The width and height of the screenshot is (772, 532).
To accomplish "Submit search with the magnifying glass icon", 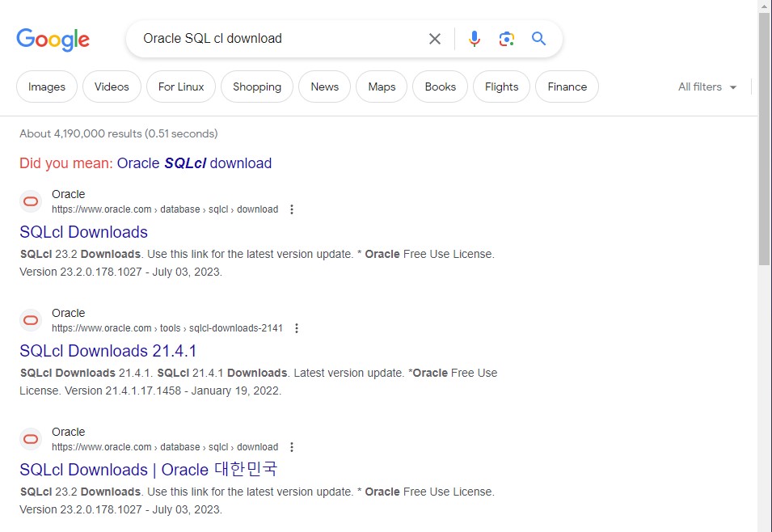I will coord(538,39).
